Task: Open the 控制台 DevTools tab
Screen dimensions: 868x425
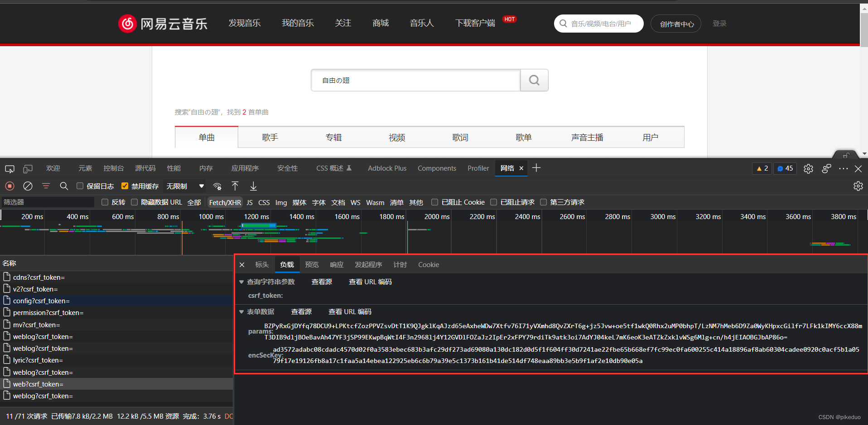Action: (113, 168)
